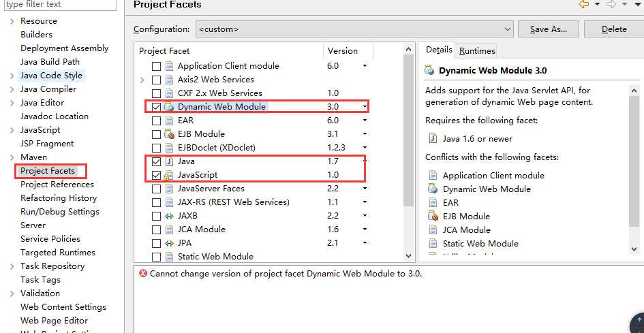Switch to the Details tab

[x=439, y=50]
